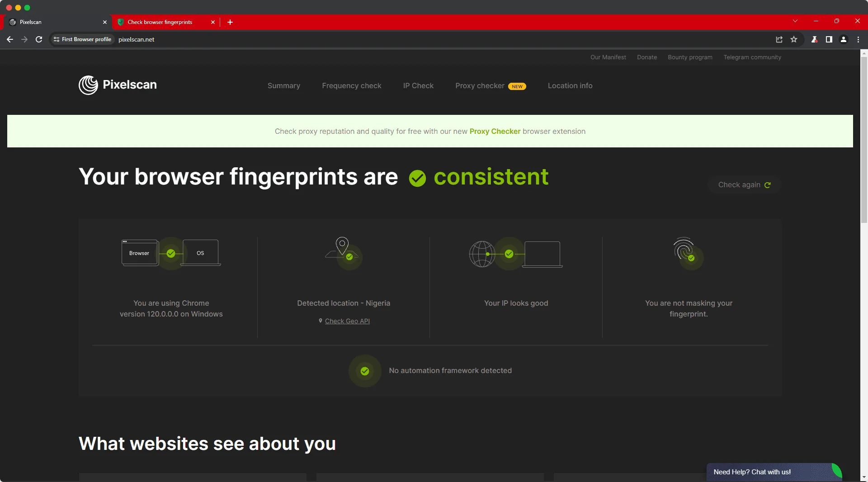Click 'Your IP looks good' text
The image size is (868, 482).
click(x=516, y=303)
